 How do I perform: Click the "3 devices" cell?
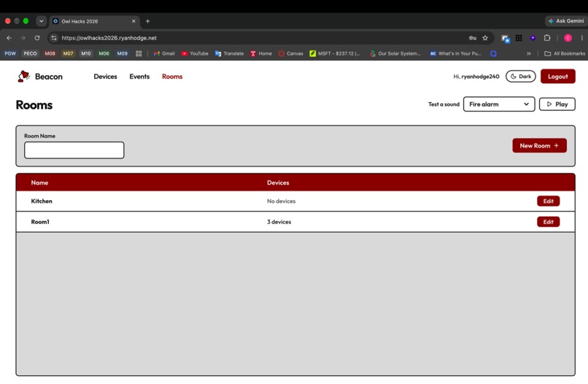point(279,222)
